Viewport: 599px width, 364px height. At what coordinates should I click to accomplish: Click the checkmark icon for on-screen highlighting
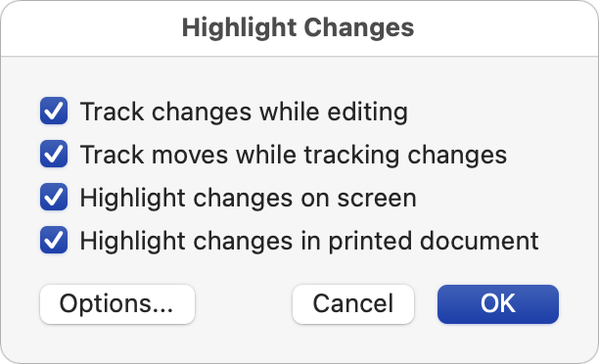[54, 197]
